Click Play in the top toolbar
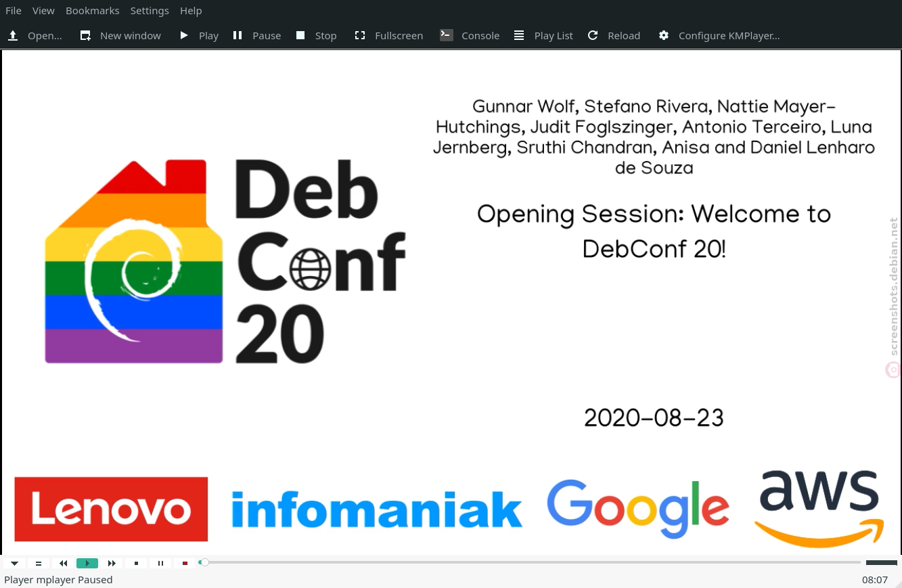The height and width of the screenshot is (588, 902). [199, 35]
